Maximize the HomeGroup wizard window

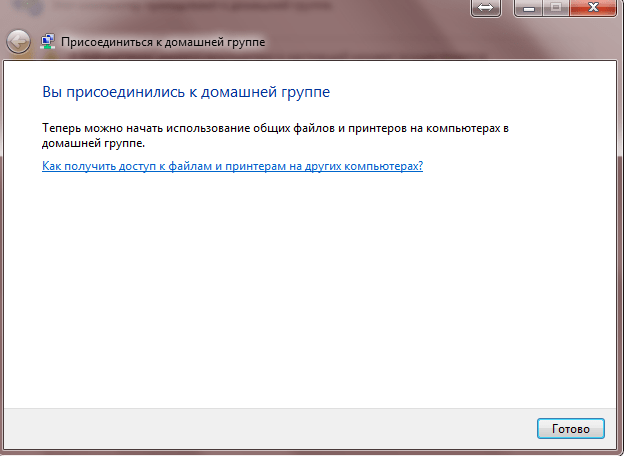[x=555, y=7]
